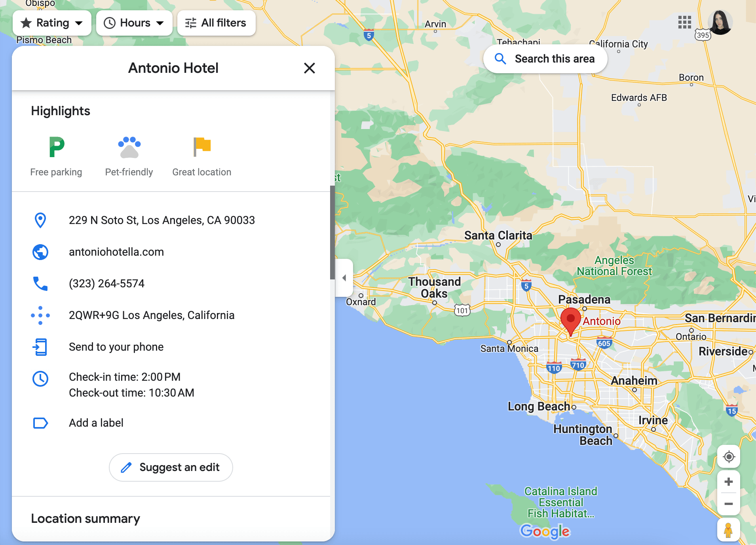Click Santa Clarita label on map

[x=498, y=235]
